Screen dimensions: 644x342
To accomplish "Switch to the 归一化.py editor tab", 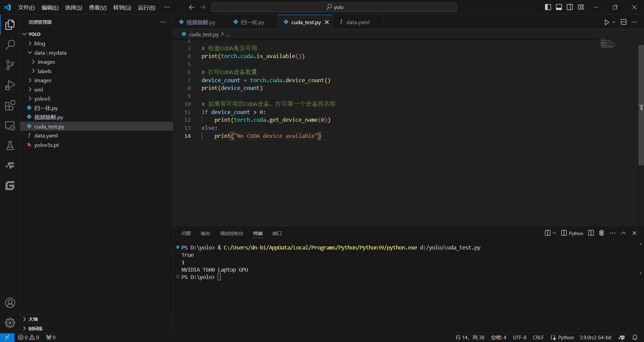I will coord(252,22).
